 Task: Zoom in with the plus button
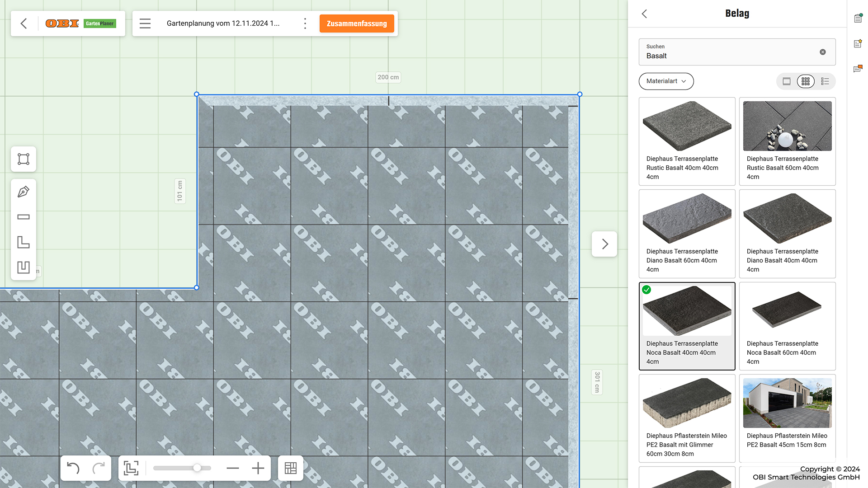point(258,468)
